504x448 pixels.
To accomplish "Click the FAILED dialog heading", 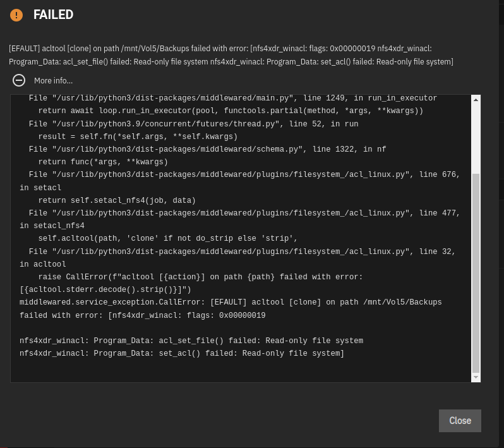I will coord(53,15).
